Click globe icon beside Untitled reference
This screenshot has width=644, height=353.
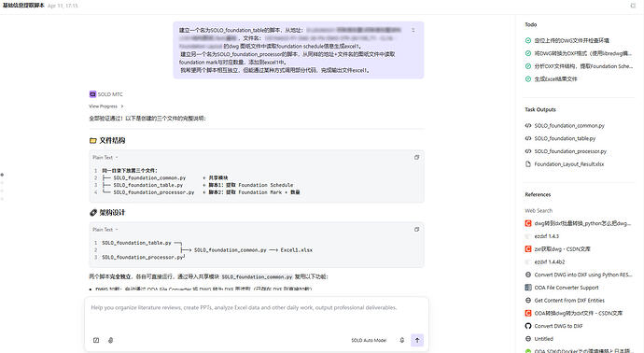click(528, 339)
